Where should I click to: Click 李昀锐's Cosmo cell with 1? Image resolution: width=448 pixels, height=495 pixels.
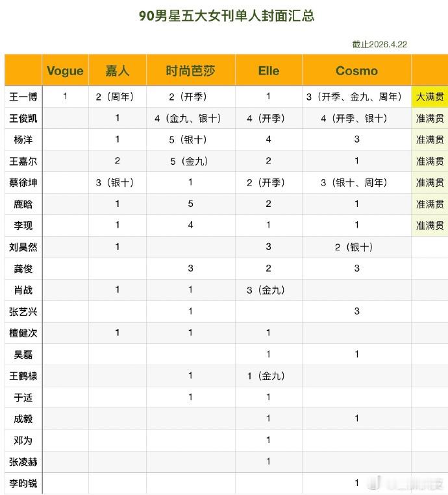pos(356,483)
